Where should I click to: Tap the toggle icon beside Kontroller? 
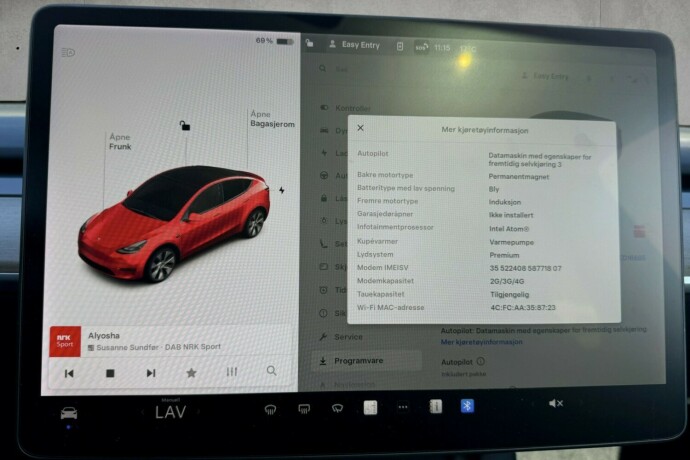(324, 107)
